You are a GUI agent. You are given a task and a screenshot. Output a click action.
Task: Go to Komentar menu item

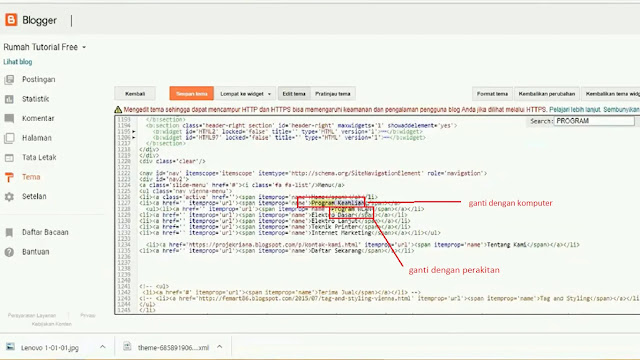tap(38, 119)
